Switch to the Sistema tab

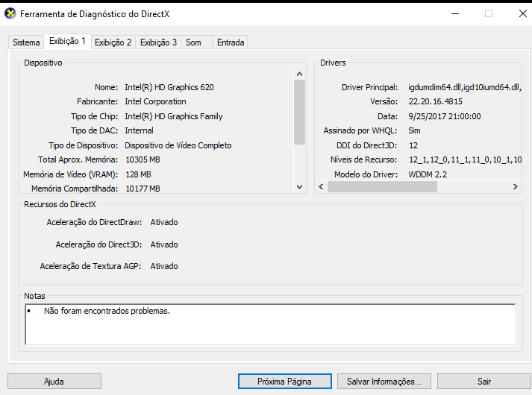pos(26,42)
